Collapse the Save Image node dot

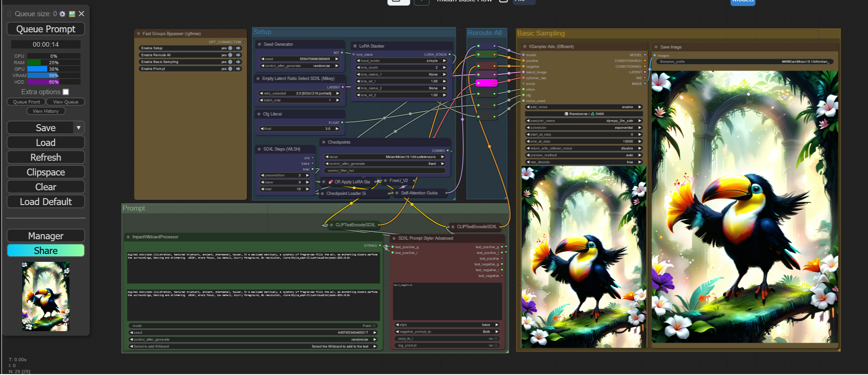(656, 47)
